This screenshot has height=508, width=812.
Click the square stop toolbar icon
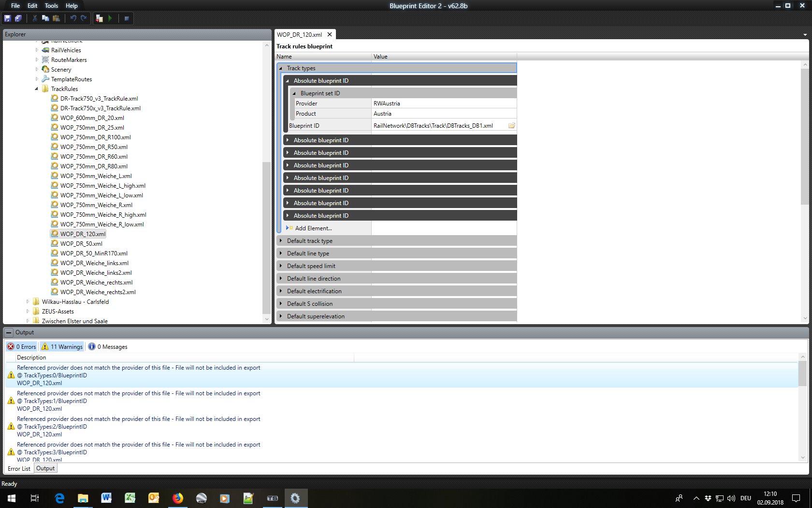(x=127, y=18)
